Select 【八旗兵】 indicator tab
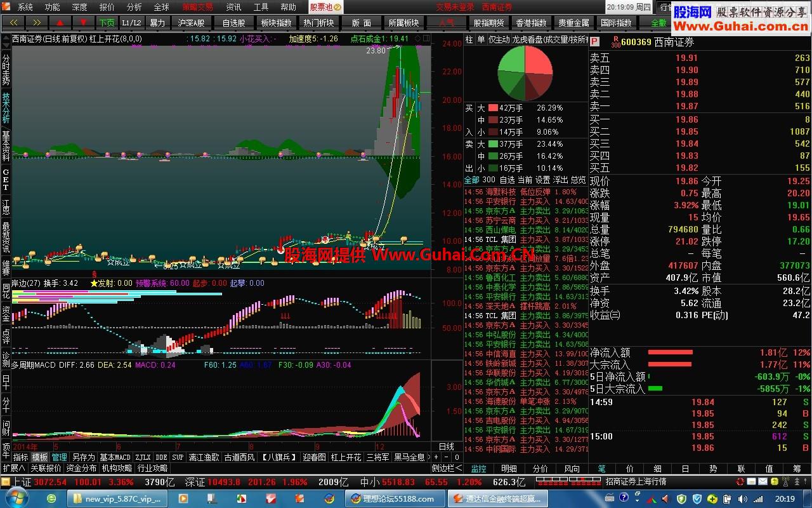Screen dimensions: 812x508 click(x=279, y=457)
